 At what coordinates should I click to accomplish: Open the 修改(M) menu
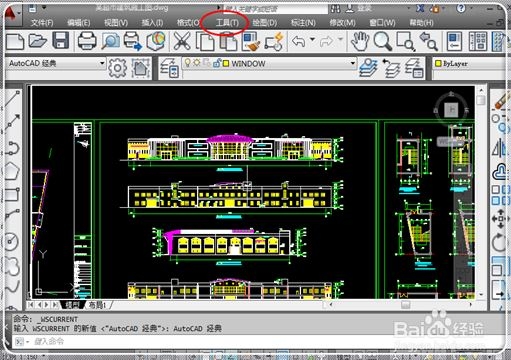click(342, 23)
